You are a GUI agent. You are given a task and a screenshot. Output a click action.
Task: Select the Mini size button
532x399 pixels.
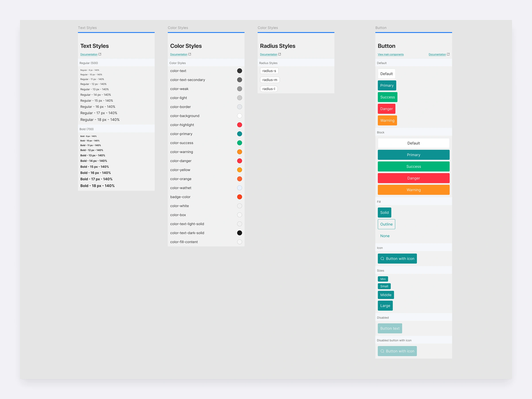click(383, 279)
